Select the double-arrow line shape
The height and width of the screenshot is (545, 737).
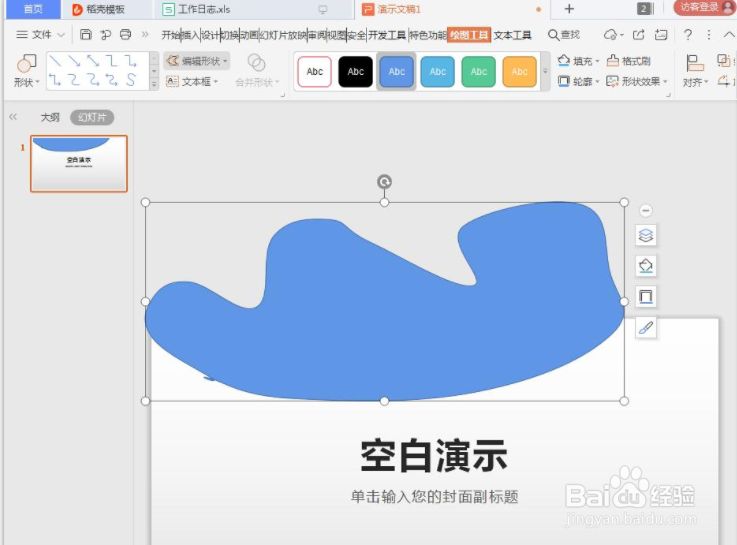pyautogui.click(x=93, y=61)
